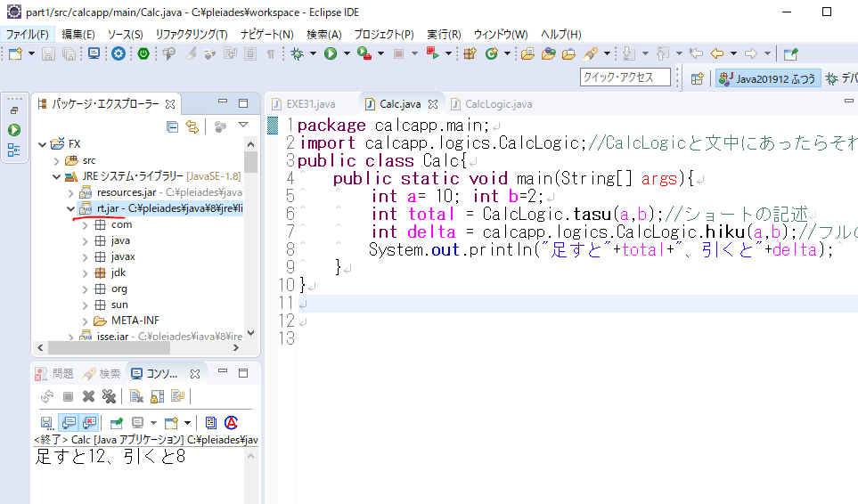Click Collapse All in Package Explorer
The image size is (858, 504).
pos(173,127)
